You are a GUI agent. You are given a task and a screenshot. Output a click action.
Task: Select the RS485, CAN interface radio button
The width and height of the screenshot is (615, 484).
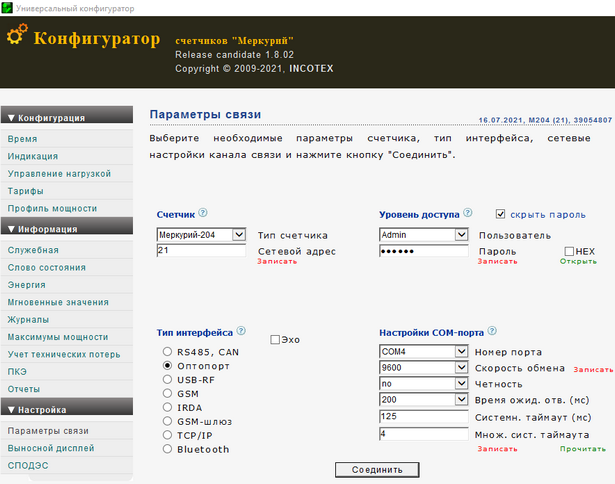(167, 351)
